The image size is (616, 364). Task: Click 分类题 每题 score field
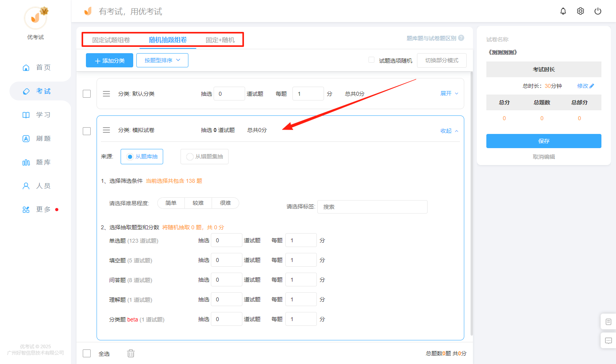[x=301, y=319]
